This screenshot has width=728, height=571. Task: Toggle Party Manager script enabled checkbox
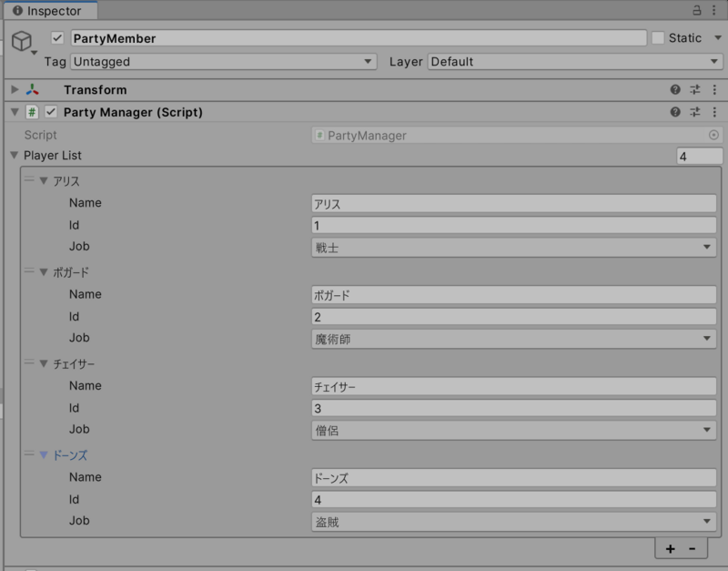pyautogui.click(x=51, y=112)
